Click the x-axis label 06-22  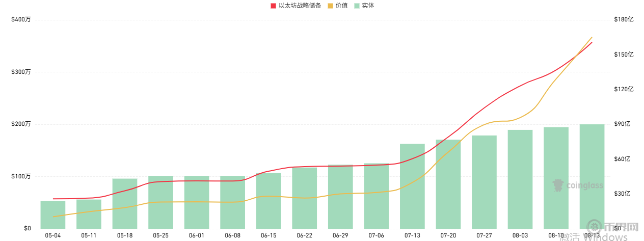305,235
